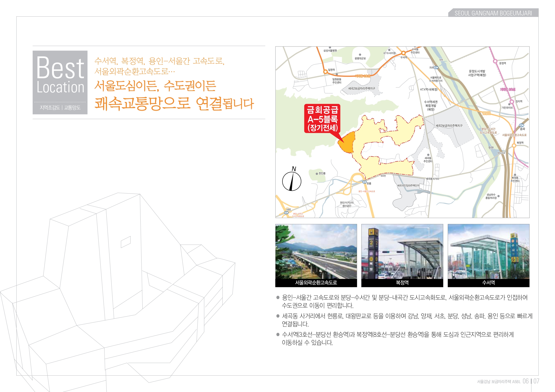Click the north compass icon on map
Image resolution: width=555 pixels, height=392 pixels.
tap(292, 181)
